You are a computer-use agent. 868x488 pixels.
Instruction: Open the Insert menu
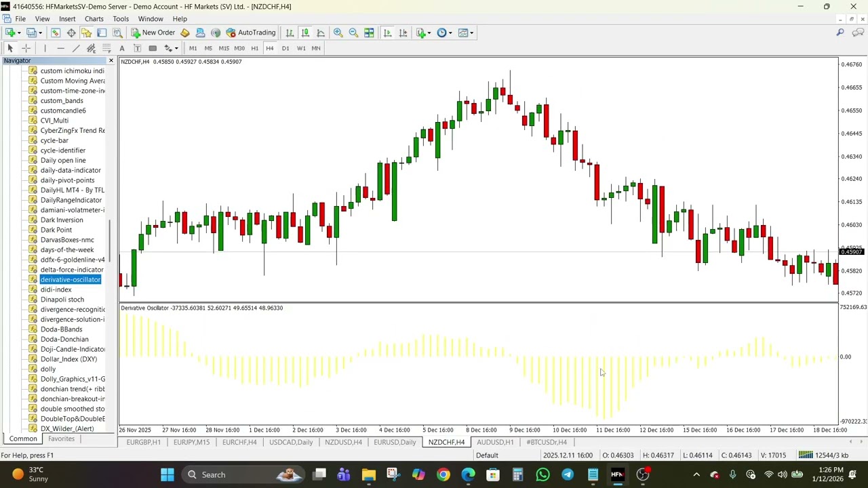click(67, 19)
